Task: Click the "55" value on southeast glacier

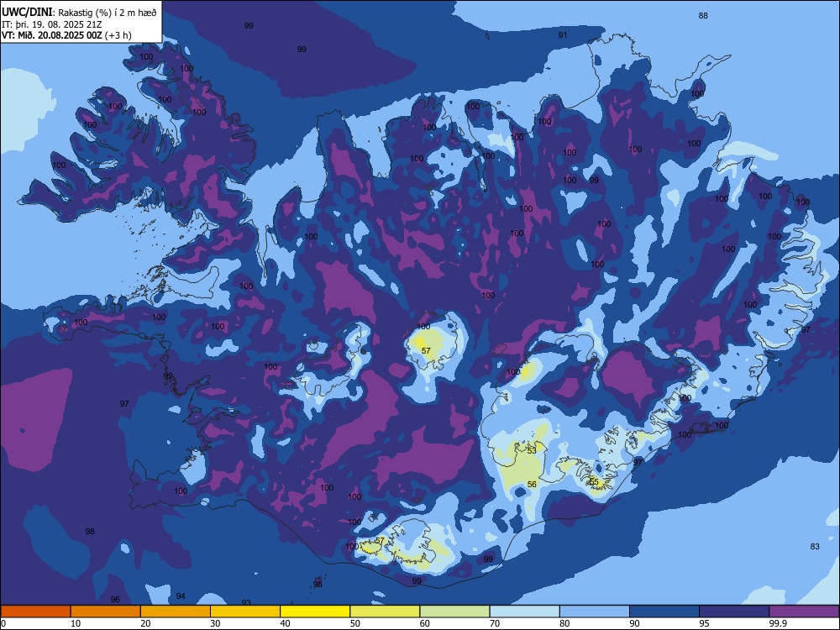Action: point(594,482)
